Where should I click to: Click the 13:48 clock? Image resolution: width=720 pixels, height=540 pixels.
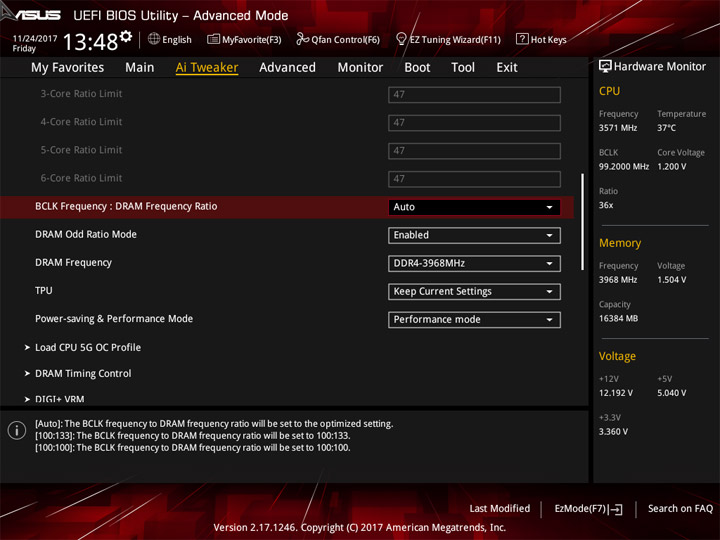(x=90, y=42)
